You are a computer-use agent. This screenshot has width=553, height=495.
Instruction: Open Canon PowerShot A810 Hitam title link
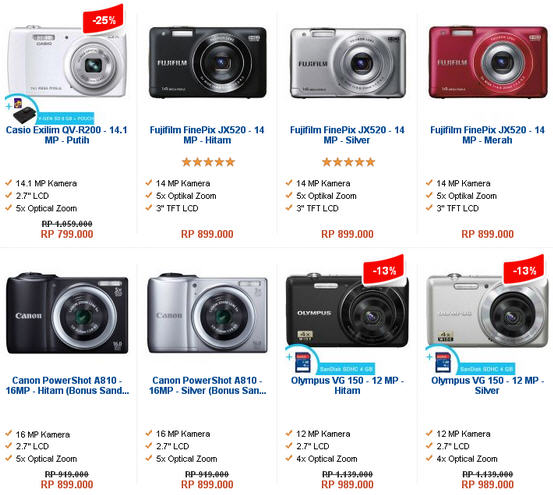click(x=67, y=385)
